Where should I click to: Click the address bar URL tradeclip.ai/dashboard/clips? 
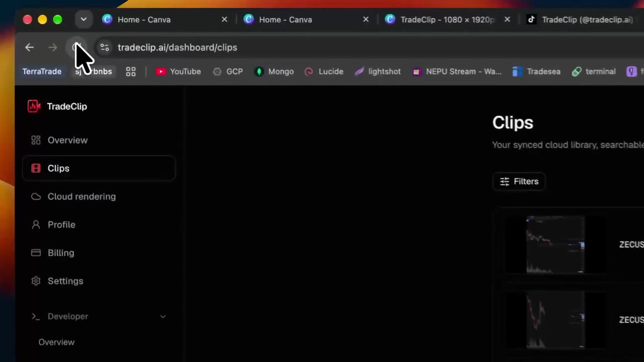[x=177, y=47]
